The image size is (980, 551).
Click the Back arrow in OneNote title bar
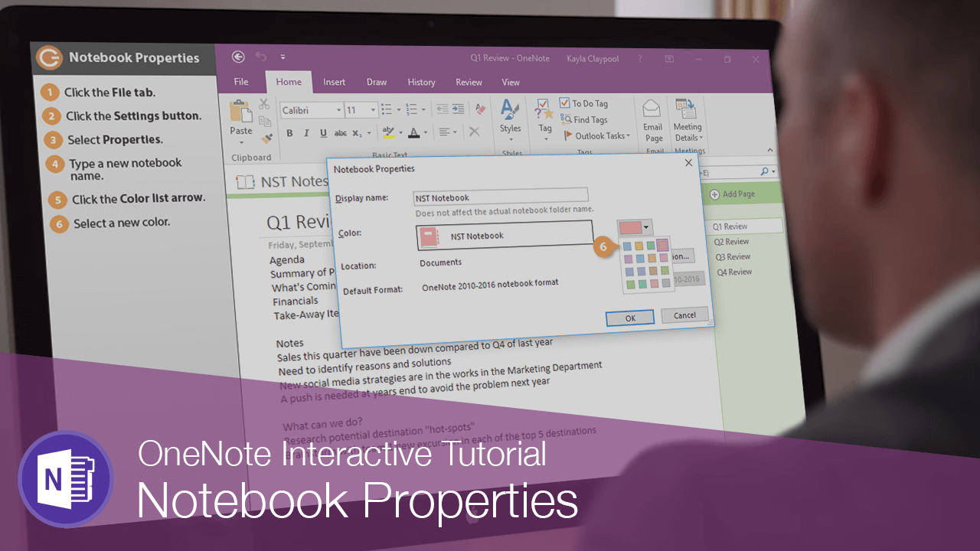pyautogui.click(x=238, y=57)
